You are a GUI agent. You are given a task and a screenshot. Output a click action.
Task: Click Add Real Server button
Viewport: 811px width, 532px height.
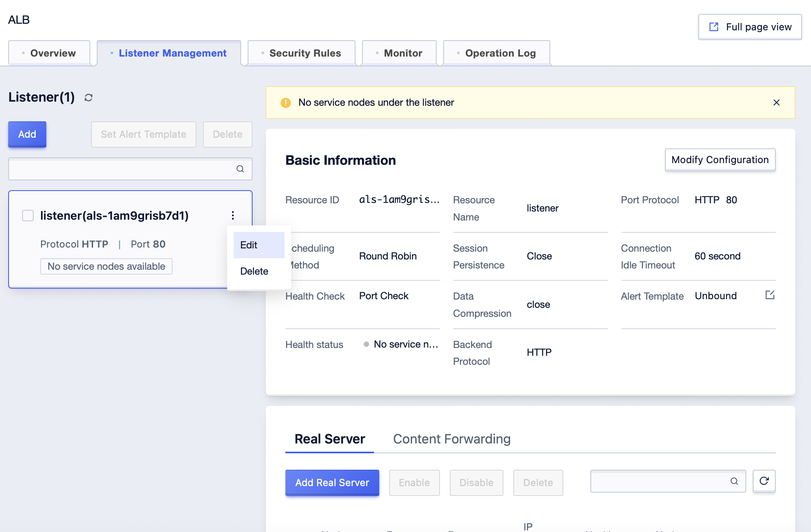pyautogui.click(x=332, y=483)
